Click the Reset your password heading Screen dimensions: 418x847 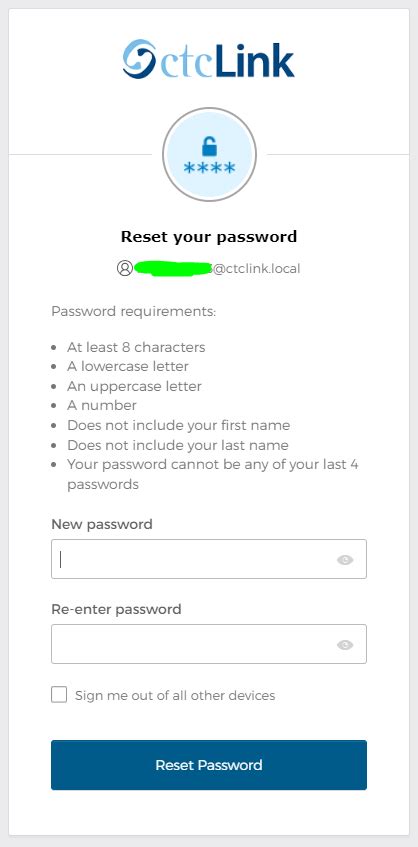tap(209, 237)
